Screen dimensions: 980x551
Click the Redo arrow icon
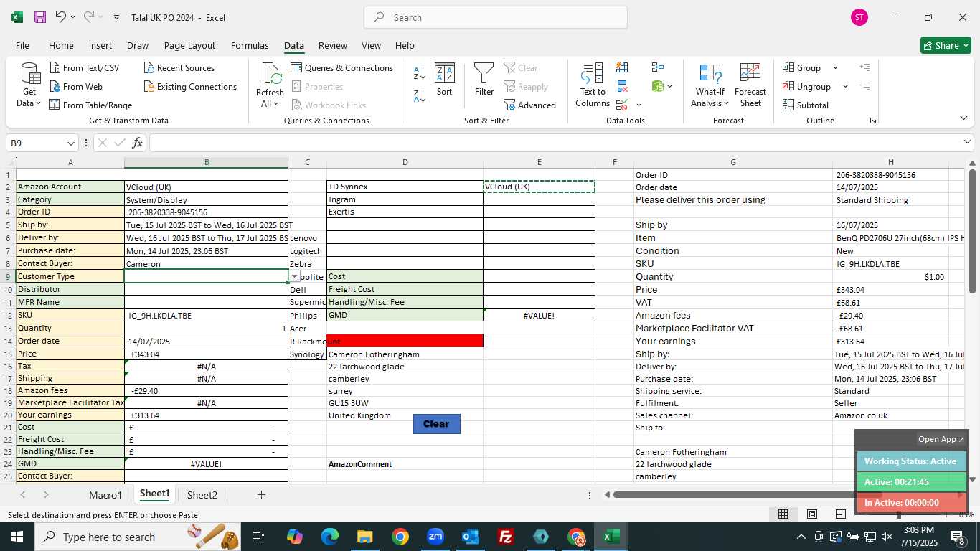(x=88, y=17)
